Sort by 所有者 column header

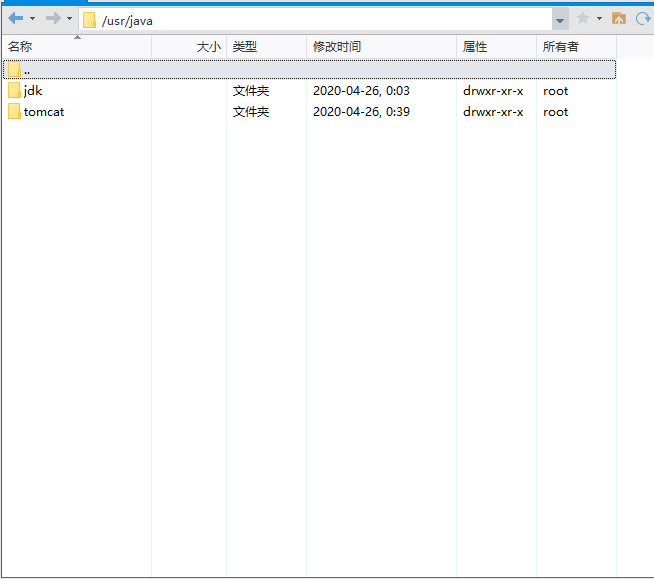576,47
